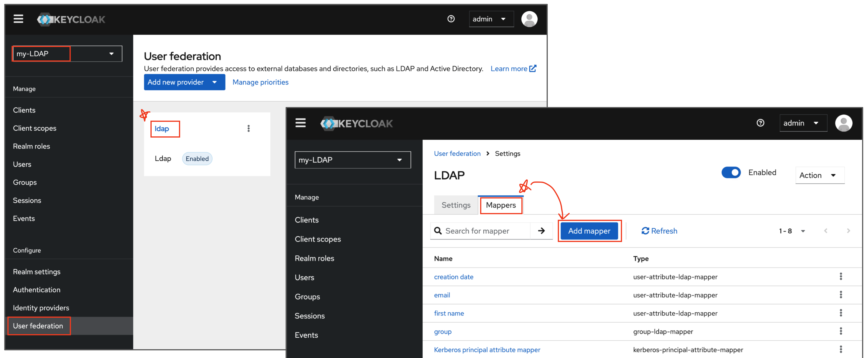The width and height of the screenshot is (868, 358).
Task: Click Refresh mappers list
Action: [659, 231]
